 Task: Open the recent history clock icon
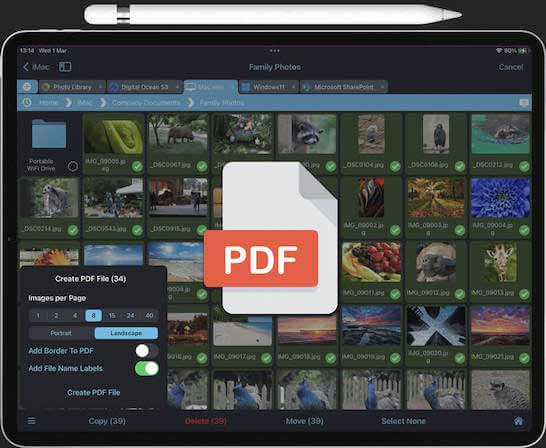[x=27, y=102]
